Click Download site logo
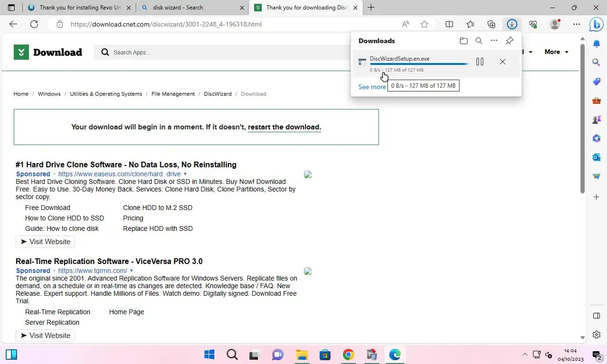 click(48, 52)
